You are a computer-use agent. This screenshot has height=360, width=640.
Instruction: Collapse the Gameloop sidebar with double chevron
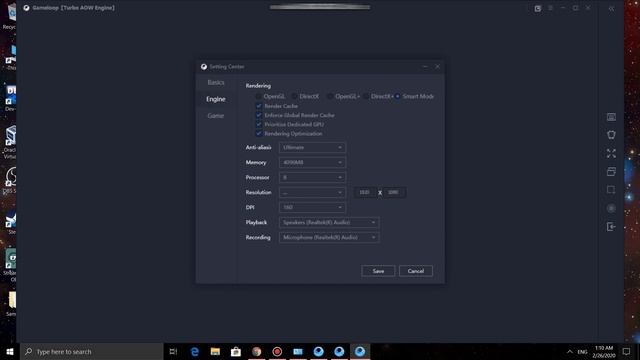[x=611, y=9]
